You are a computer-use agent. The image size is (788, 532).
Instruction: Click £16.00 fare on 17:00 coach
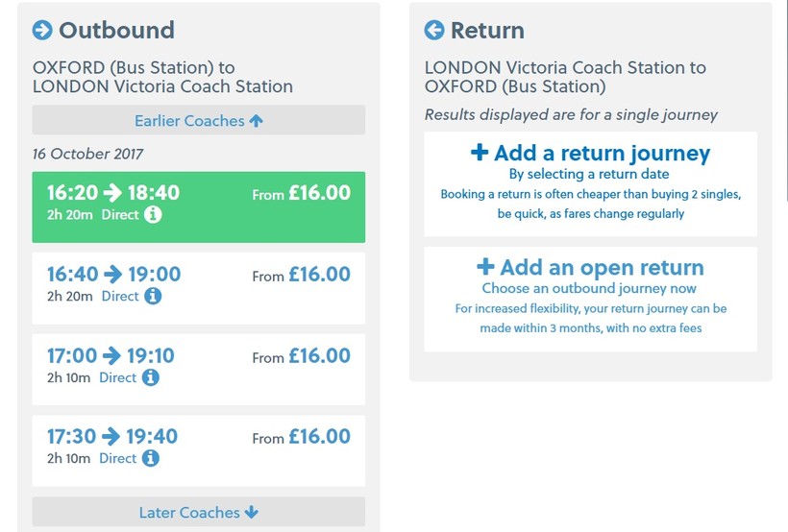click(319, 356)
